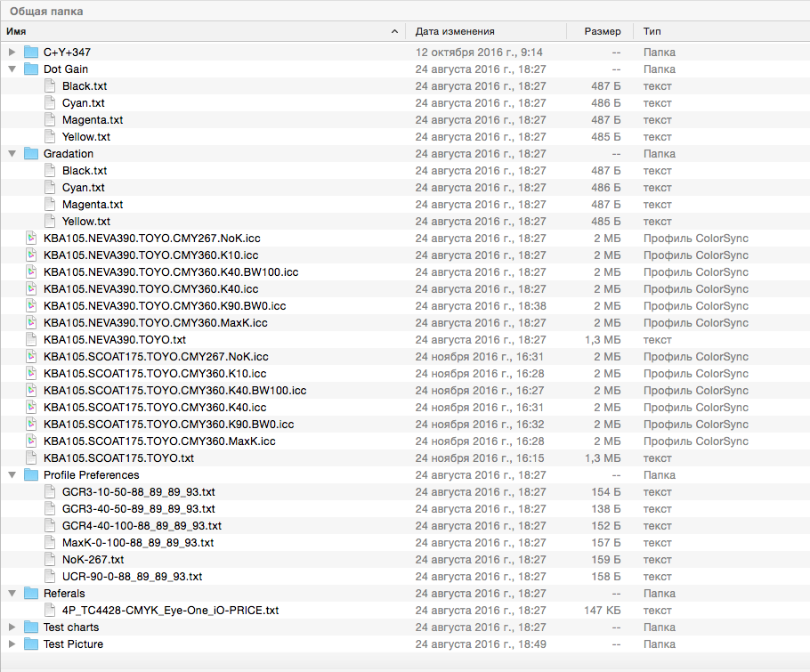The image size is (810, 672).
Task: Select the Dot Gain folder name
Action: [x=66, y=69]
